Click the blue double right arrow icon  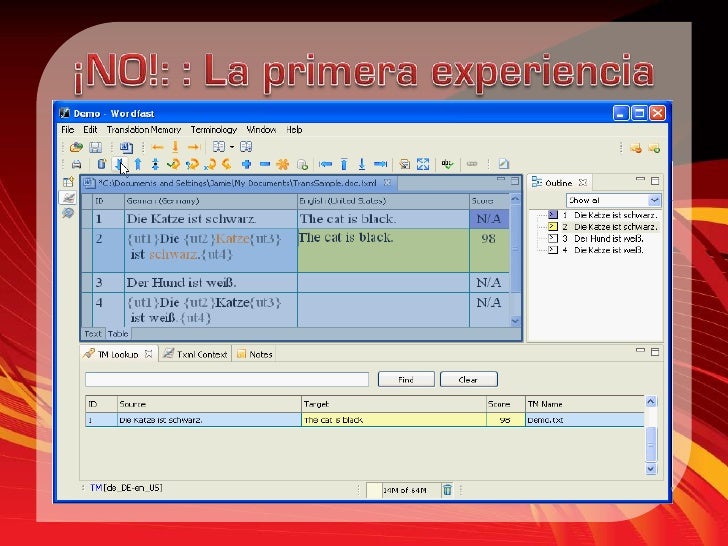click(x=380, y=164)
